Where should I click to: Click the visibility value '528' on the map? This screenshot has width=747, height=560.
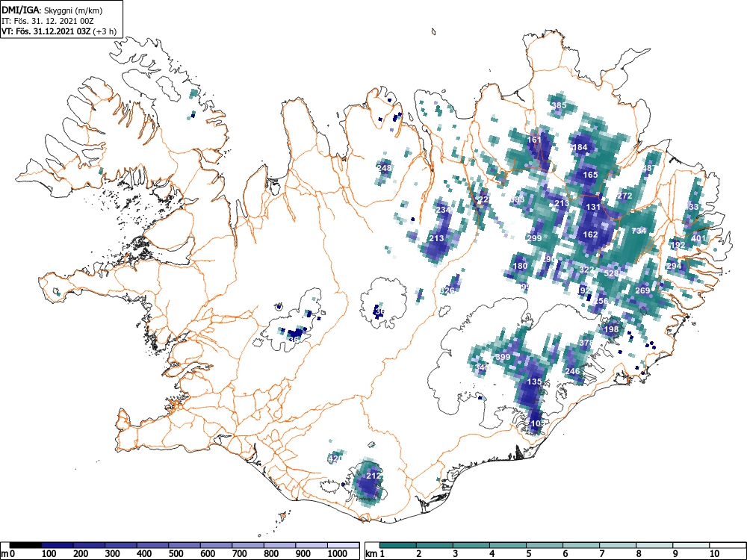(x=611, y=273)
